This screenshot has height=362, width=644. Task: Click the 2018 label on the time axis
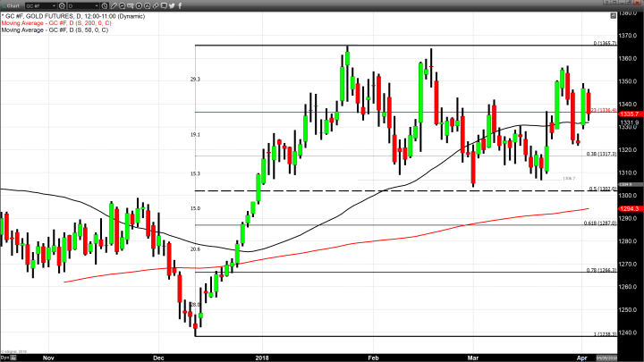pyautogui.click(x=259, y=356)
